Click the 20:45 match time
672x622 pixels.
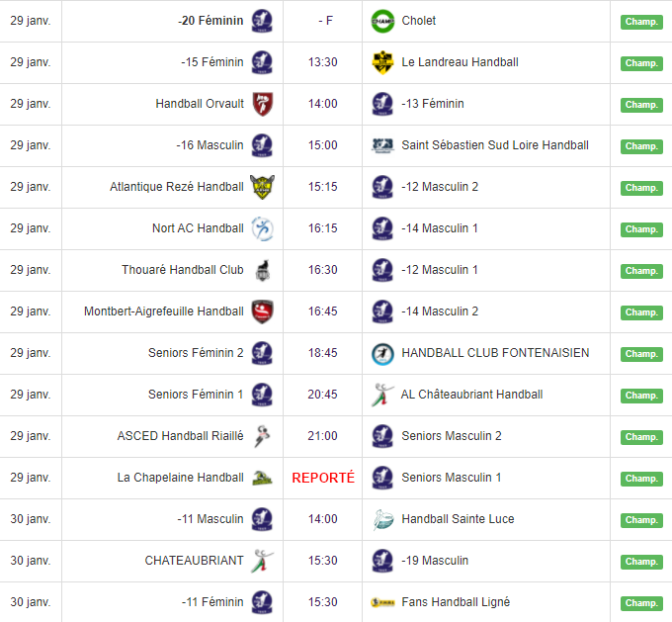click(x=323, y=395)
